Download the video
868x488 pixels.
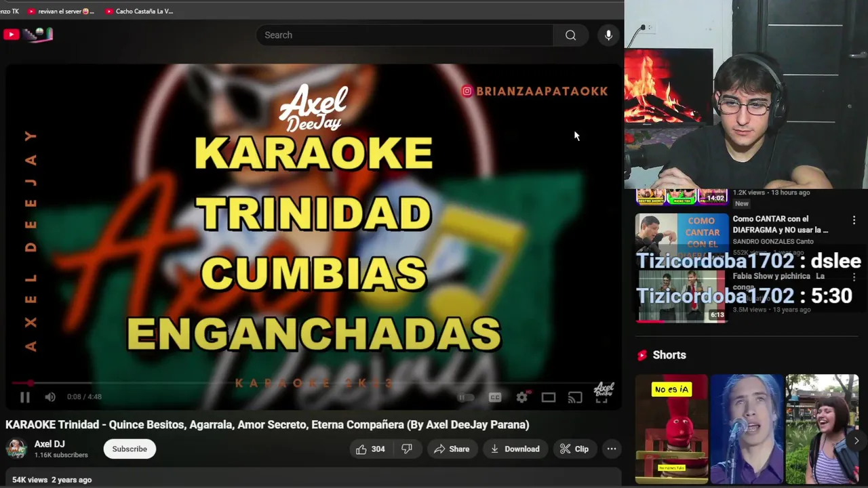[x=515, y=449]
